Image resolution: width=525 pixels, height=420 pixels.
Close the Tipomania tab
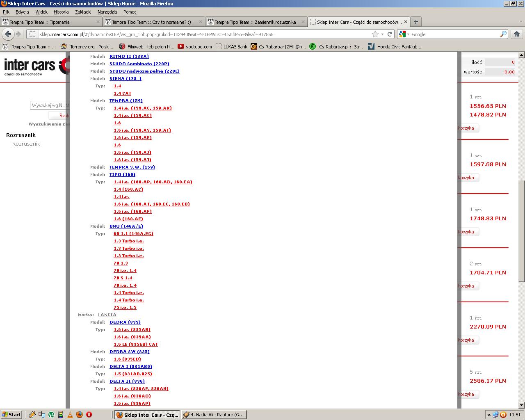coord(98,22)
